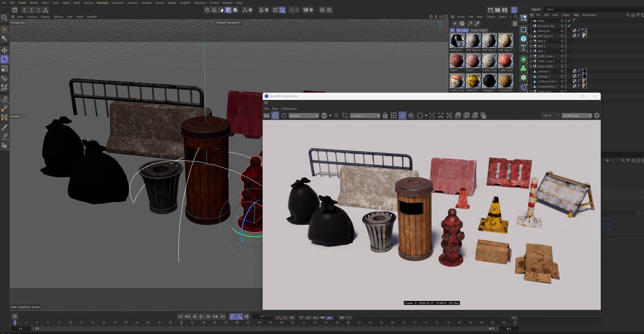Open the Redshift menu in main menu bar
The image size is (644, 334).
point(185,3)
